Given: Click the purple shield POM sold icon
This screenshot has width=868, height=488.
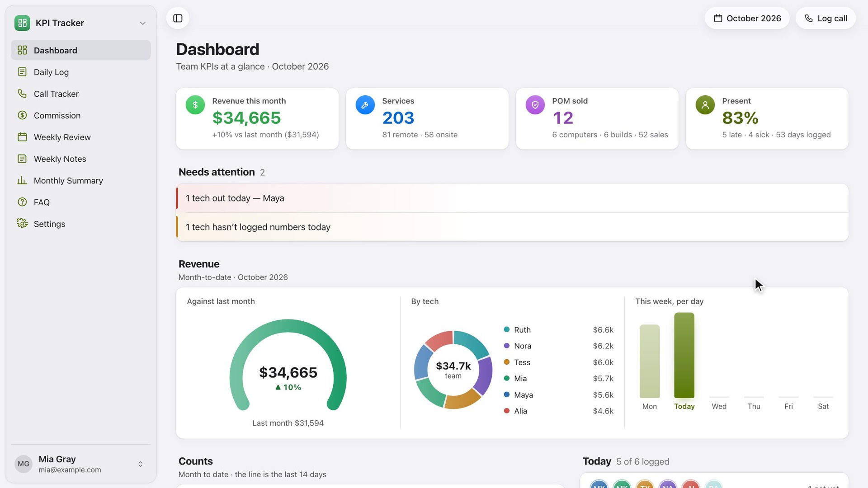Looking at the screenshot, I should pos(535,105).
